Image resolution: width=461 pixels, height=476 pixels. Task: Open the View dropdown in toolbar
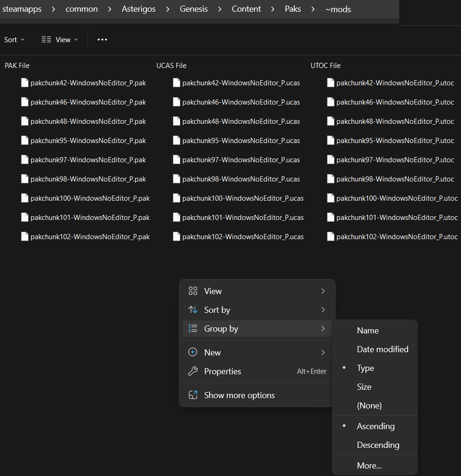tap(60, 40)
